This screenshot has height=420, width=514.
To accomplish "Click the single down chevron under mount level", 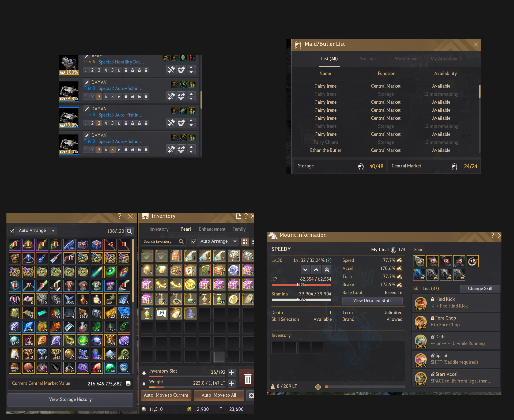I will point(305,269).
